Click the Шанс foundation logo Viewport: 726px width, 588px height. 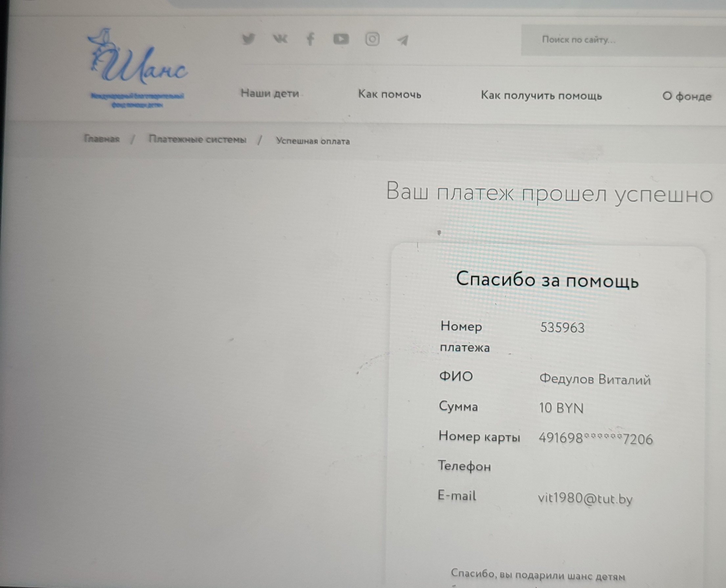coord(138,68)
